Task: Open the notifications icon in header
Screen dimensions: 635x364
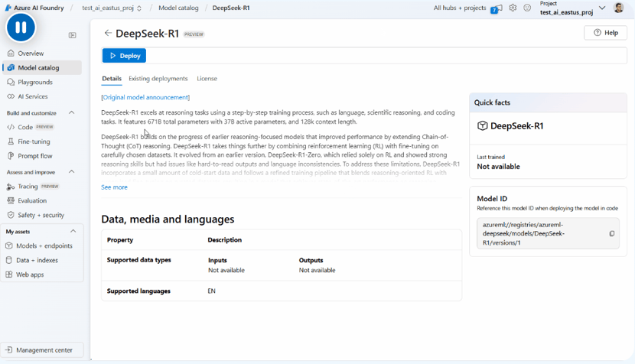Action: coord(496,9)
